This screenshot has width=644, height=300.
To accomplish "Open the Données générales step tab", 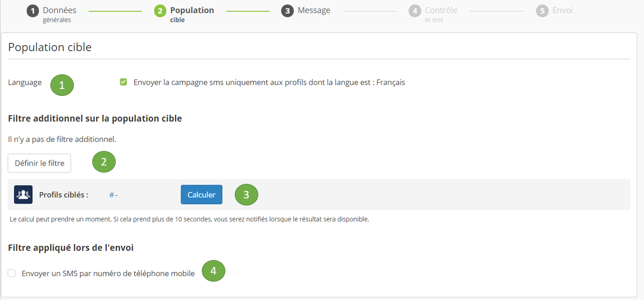I will pos(59,14).
